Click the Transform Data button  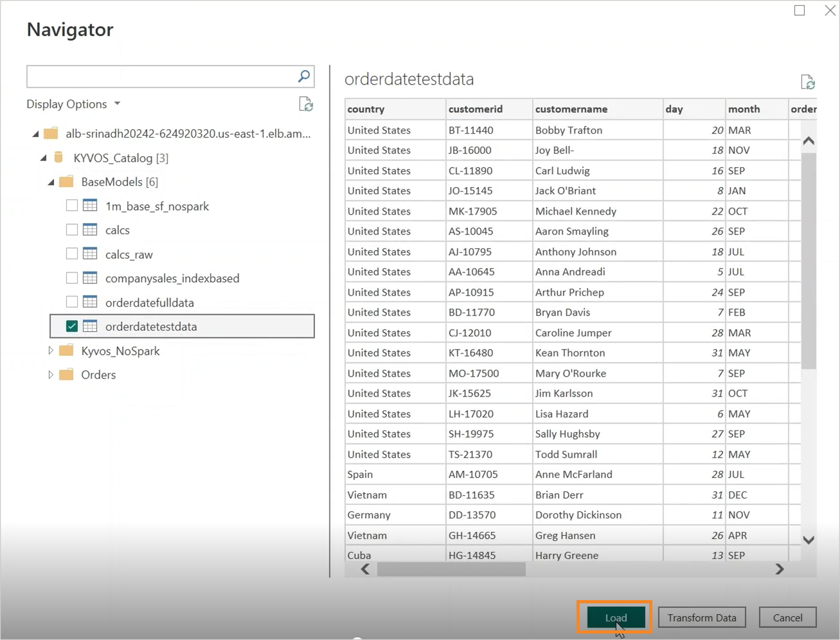[701, 618]
